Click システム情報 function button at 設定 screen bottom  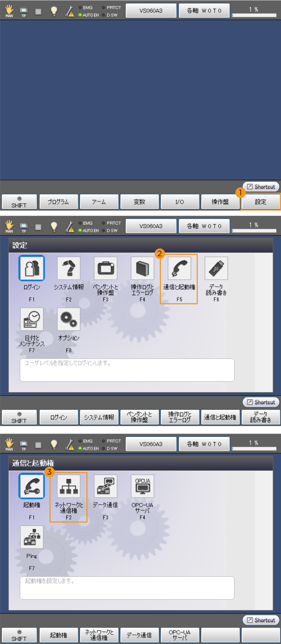(x=99, y=417)
